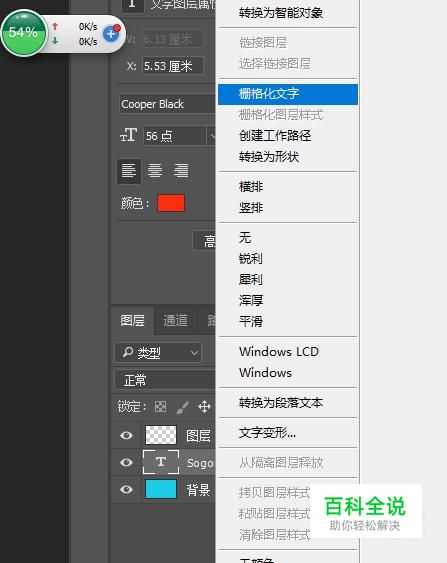
Task: Open the 正常 blend mode dropdown
Action: click(165, 380)
